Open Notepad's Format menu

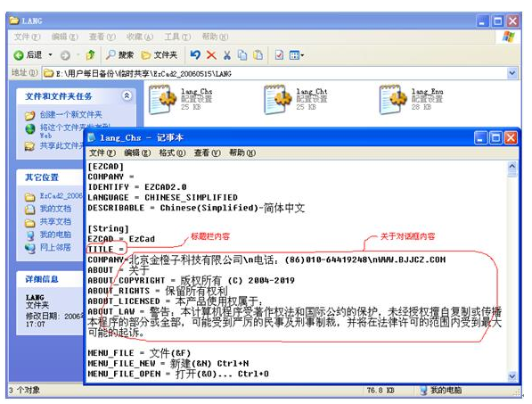tap(172, 153)
